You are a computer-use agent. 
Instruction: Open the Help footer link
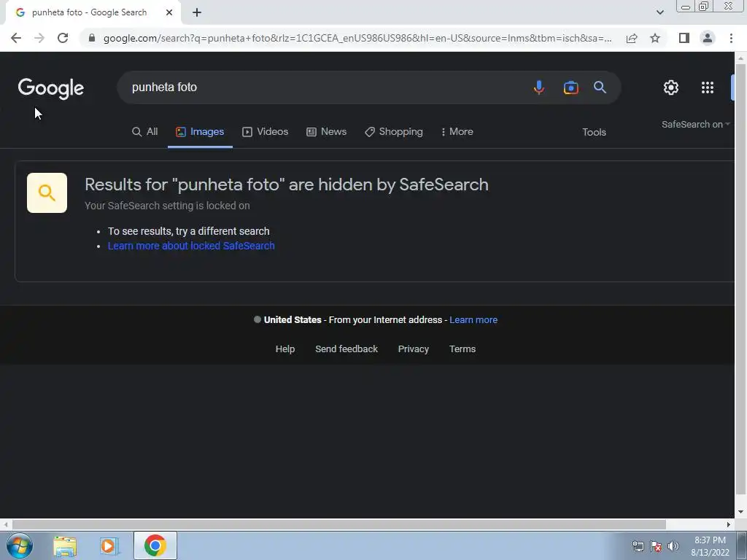pos(285,349)
